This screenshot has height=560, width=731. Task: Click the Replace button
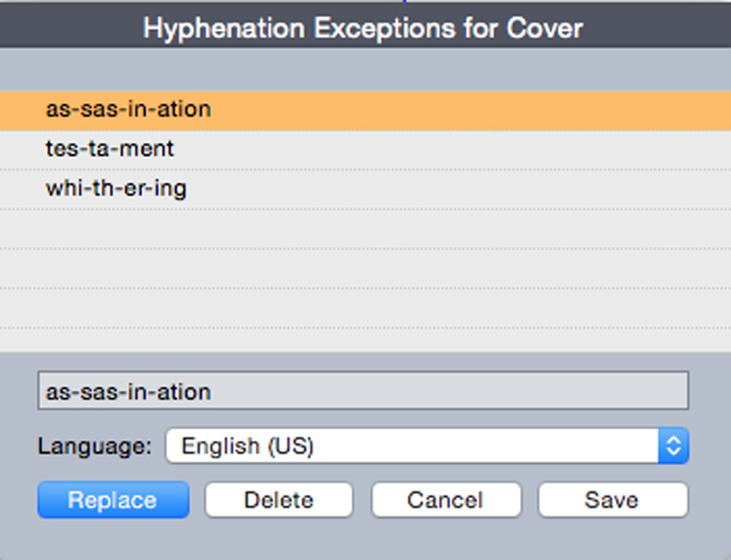tap(113, 500)
